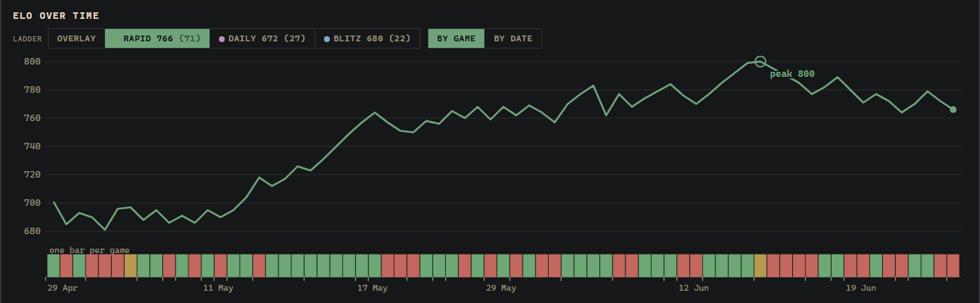This screenshot has width=980, height=303.
Task: Click the '19 Jun' date label
Action: pyautogui.click(x=861, y=289)
